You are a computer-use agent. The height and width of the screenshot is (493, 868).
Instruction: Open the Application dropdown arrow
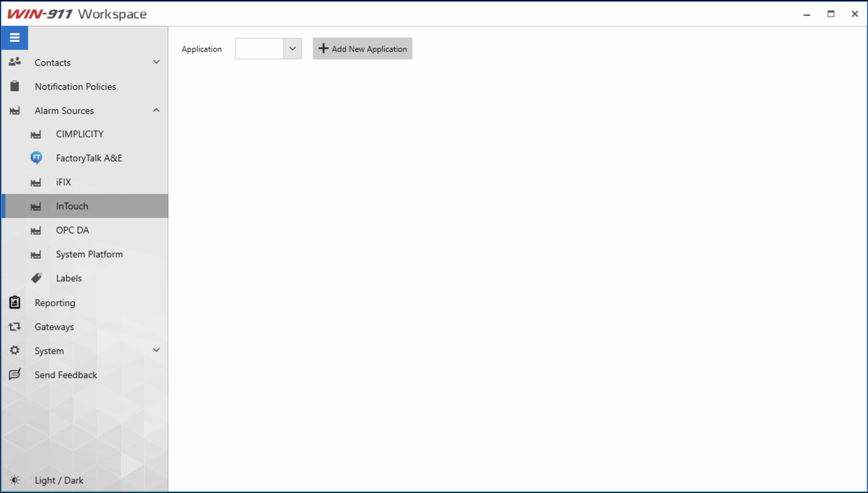(292, 49)
